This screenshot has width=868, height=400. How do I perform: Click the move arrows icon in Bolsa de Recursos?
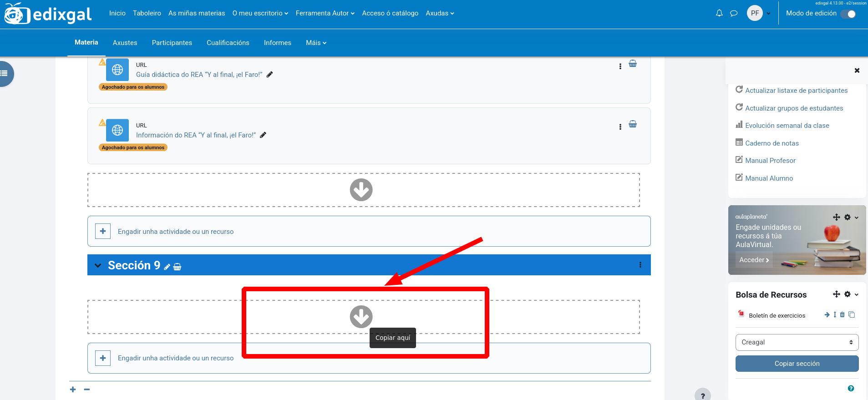pos(836,294)
